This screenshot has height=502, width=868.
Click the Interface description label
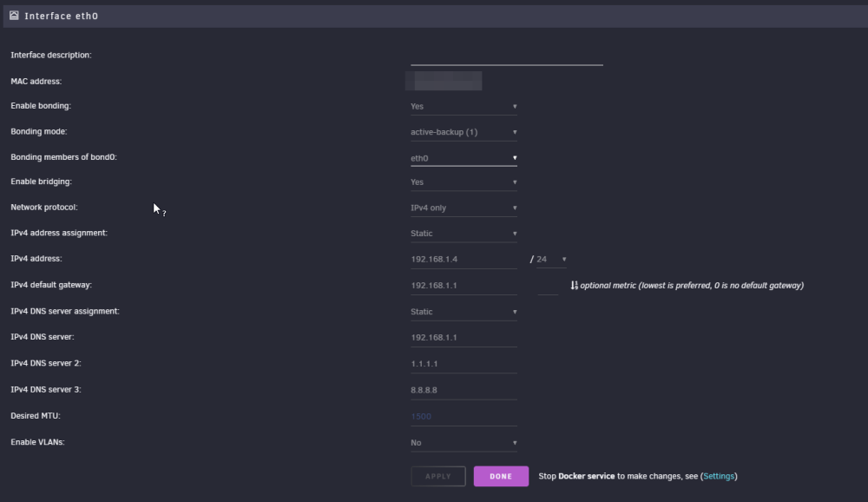[51, 55]
